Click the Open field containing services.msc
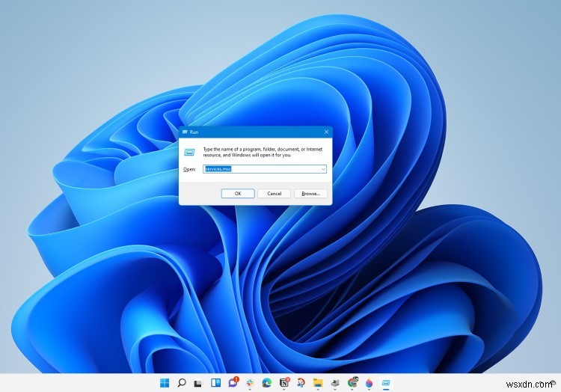 tap(265, 169)
